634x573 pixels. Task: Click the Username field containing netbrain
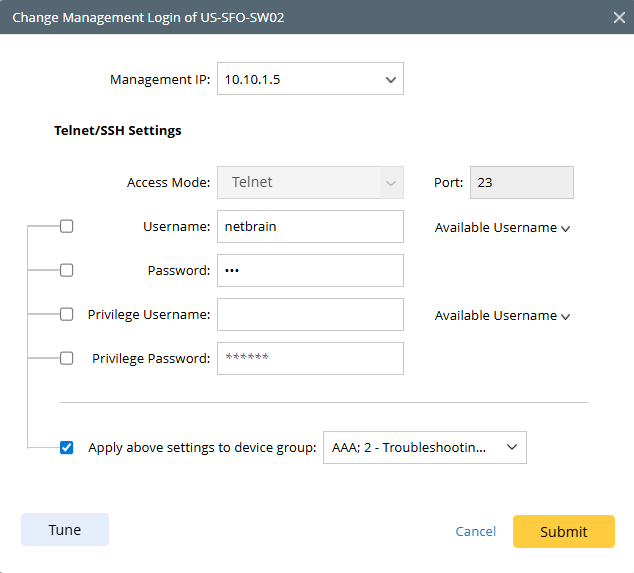tap(309, 227)
